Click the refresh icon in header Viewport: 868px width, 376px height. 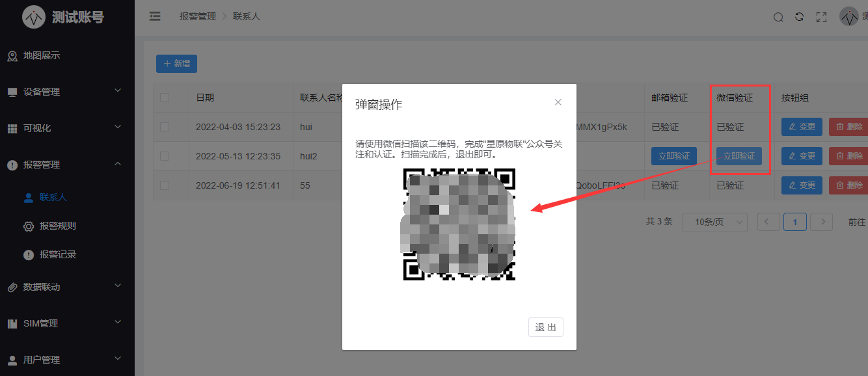tap(800, 18)
